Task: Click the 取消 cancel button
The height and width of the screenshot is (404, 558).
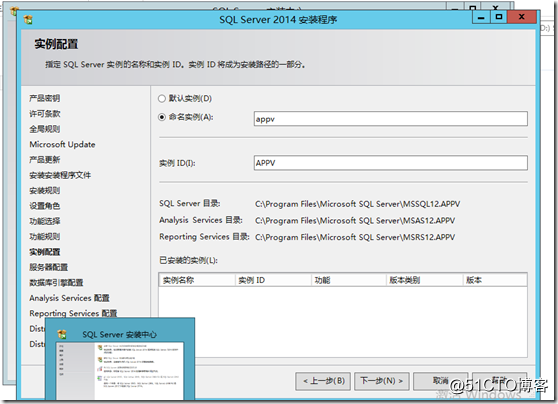Action: [440, 381]
